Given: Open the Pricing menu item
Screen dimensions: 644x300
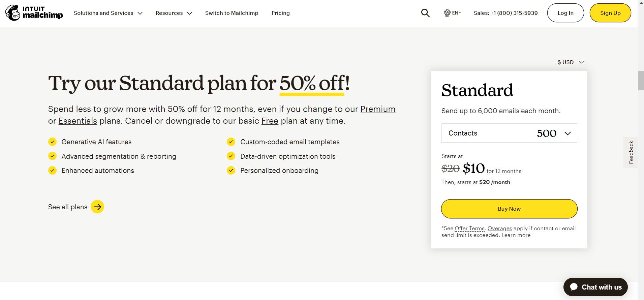Looking at the screenshot, I should pyautogui.click(x=280, y=13).
